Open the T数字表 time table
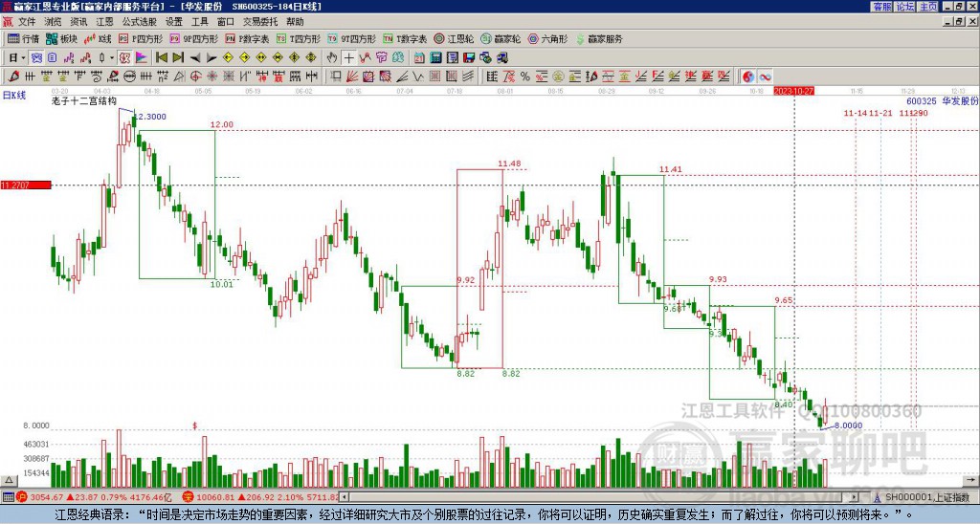 (x=405, y=38)
